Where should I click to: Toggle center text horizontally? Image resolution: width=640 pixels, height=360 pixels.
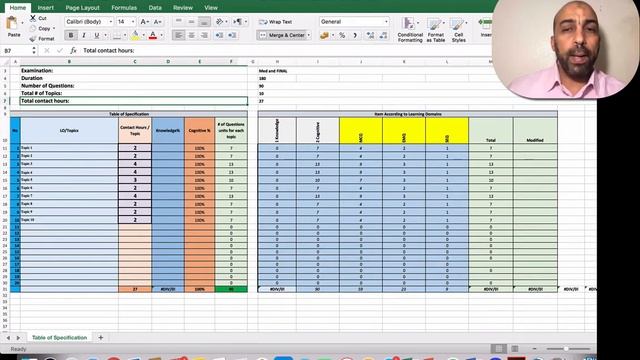(x=191, y=36)
